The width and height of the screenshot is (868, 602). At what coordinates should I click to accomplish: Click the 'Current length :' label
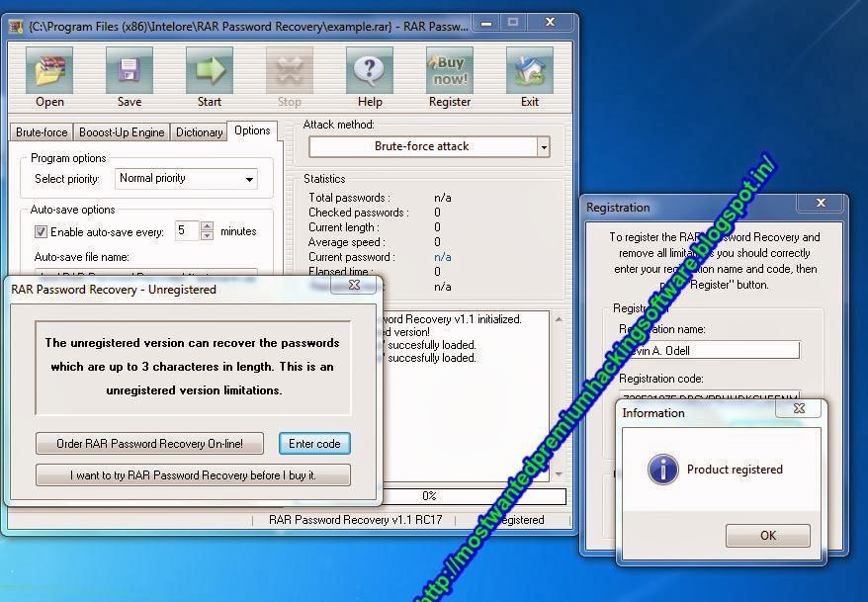344,227
